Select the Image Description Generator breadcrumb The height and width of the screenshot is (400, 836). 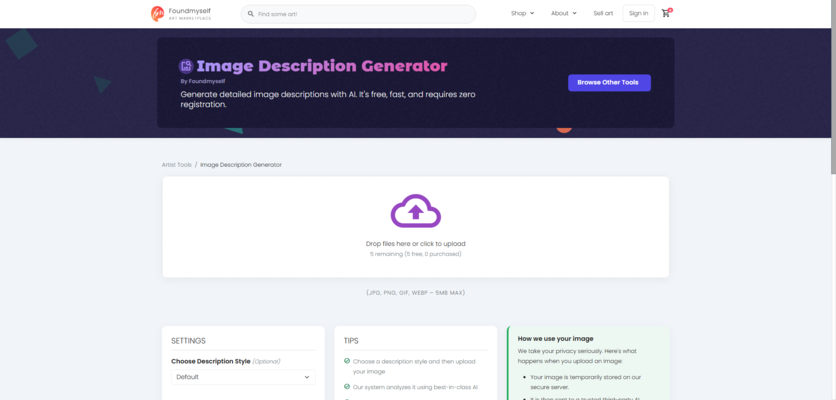(x=241, y=164)
